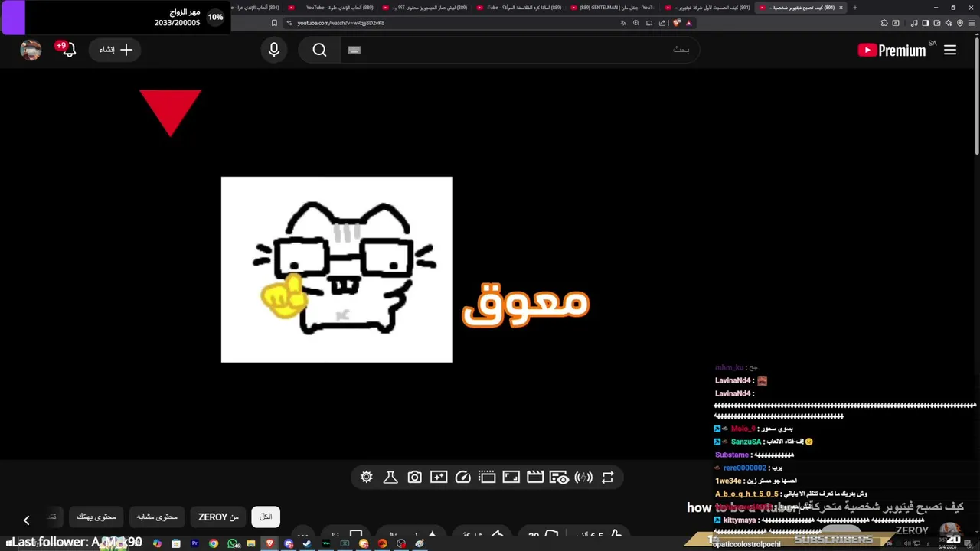Click the dotted-frame pop-out player icon
The width and height of the screenshot is (980, 551).
tap(487, 478)
